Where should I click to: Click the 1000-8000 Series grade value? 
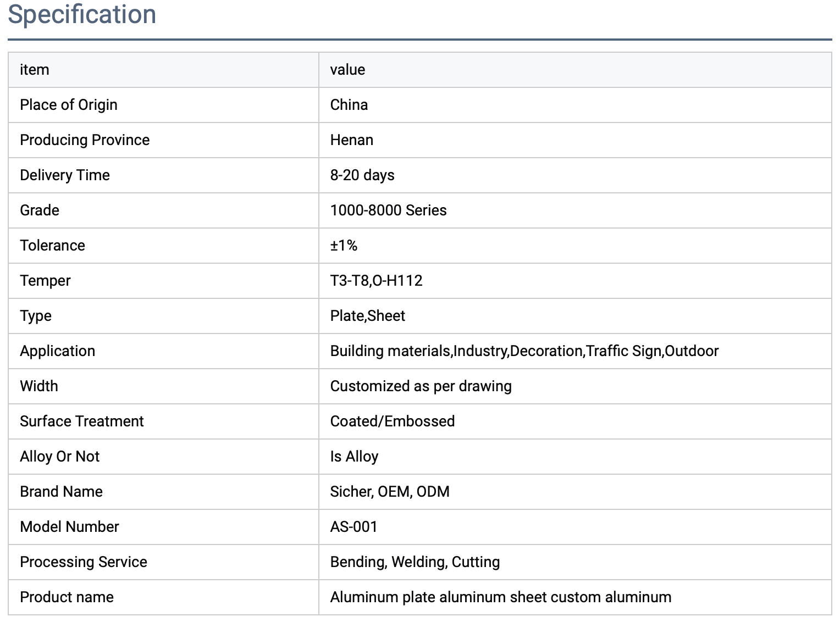[388, 210]
